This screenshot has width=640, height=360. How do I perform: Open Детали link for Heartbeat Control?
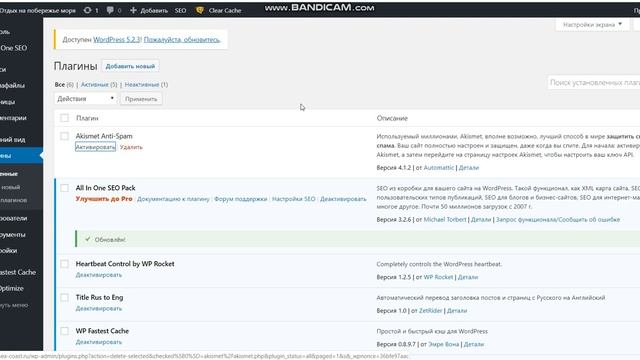tap(468, 277)
